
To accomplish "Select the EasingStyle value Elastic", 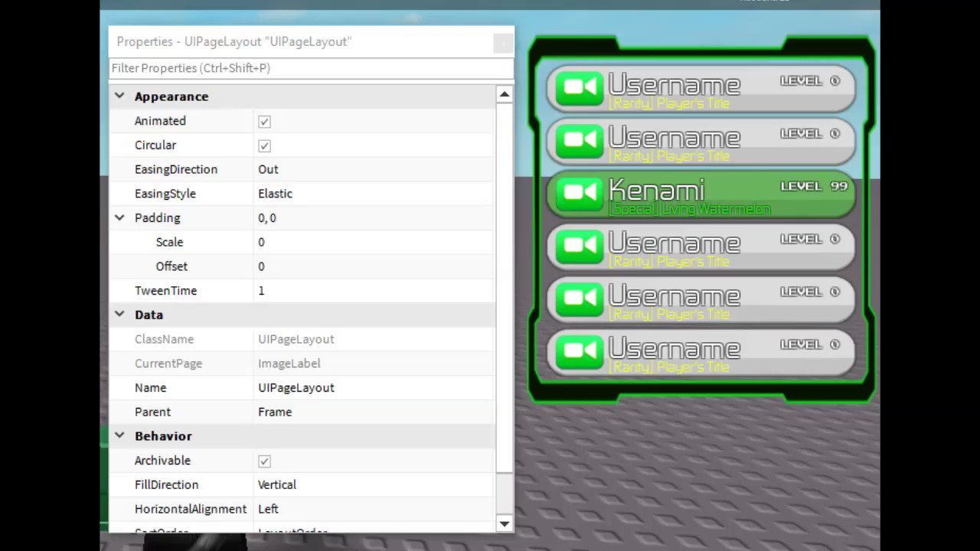I will click(275, 194).
